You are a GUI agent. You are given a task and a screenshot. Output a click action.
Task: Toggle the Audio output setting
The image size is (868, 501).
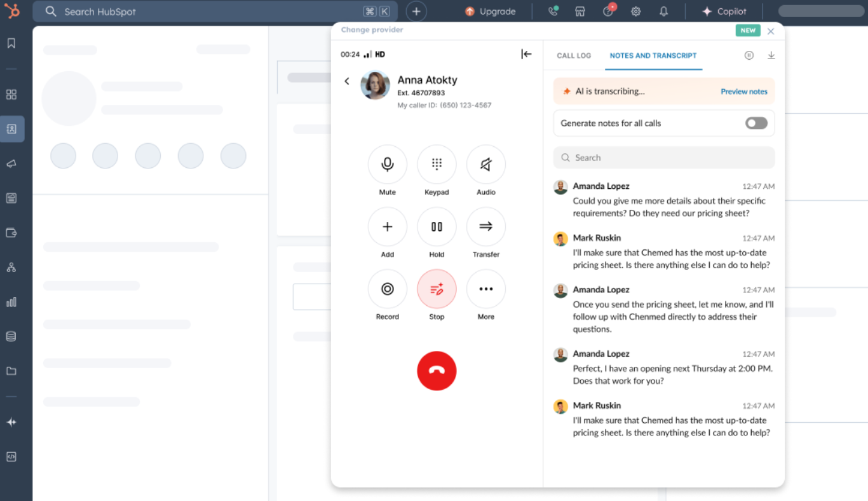485,164
